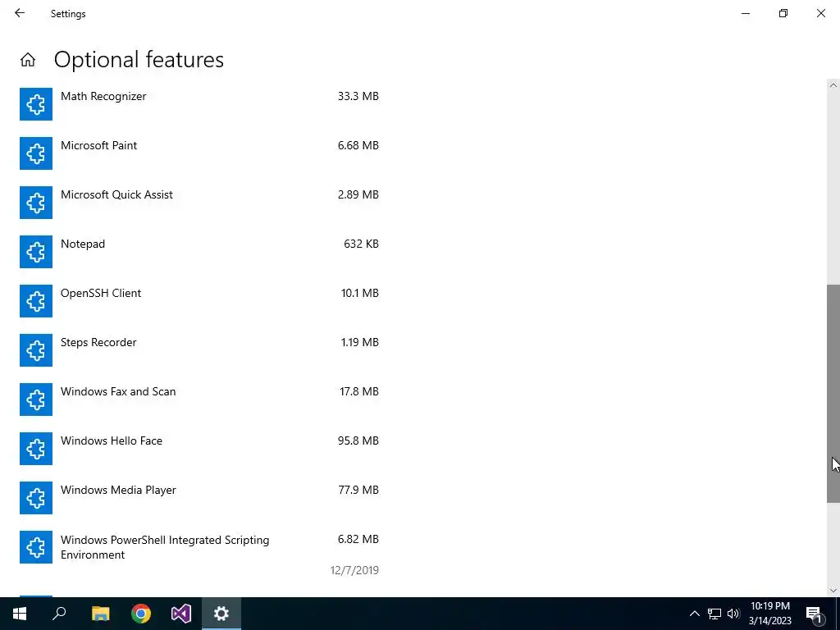Click the Windows Fax and Scan icon
The image size is (840, 630).
point(36,399)
